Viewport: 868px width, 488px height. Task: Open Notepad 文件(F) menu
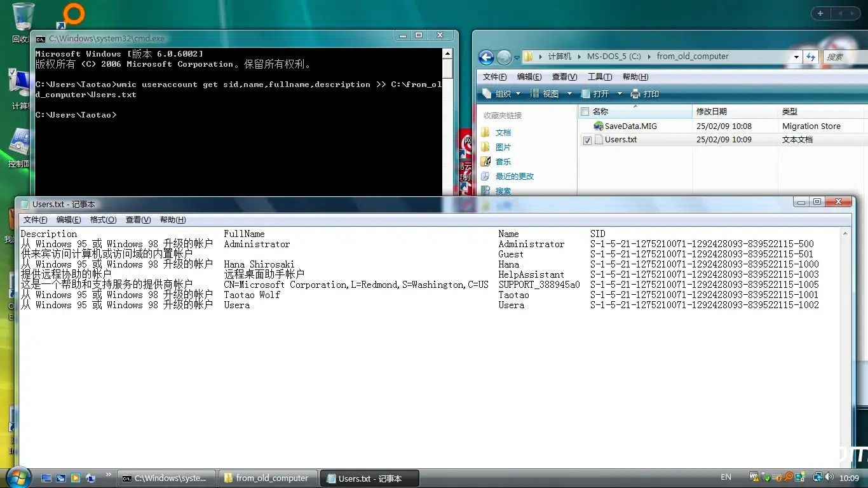pos(36,220)
